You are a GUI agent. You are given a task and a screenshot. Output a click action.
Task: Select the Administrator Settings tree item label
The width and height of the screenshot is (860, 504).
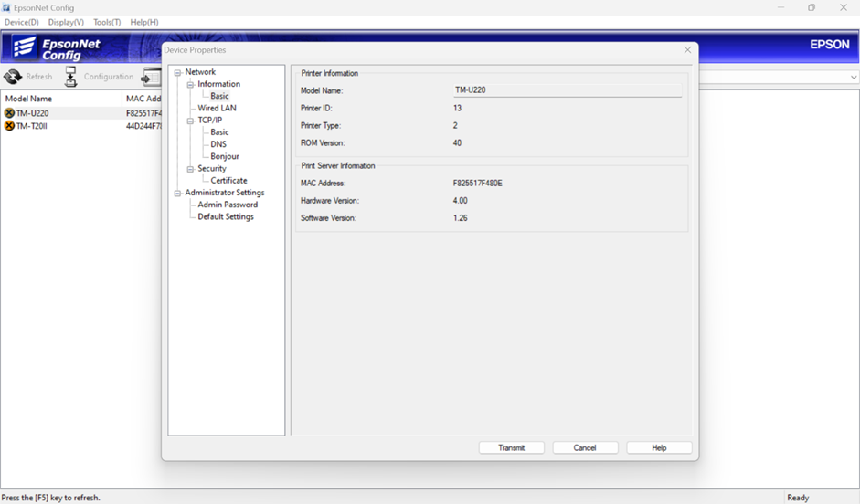(x=225, y=193)
